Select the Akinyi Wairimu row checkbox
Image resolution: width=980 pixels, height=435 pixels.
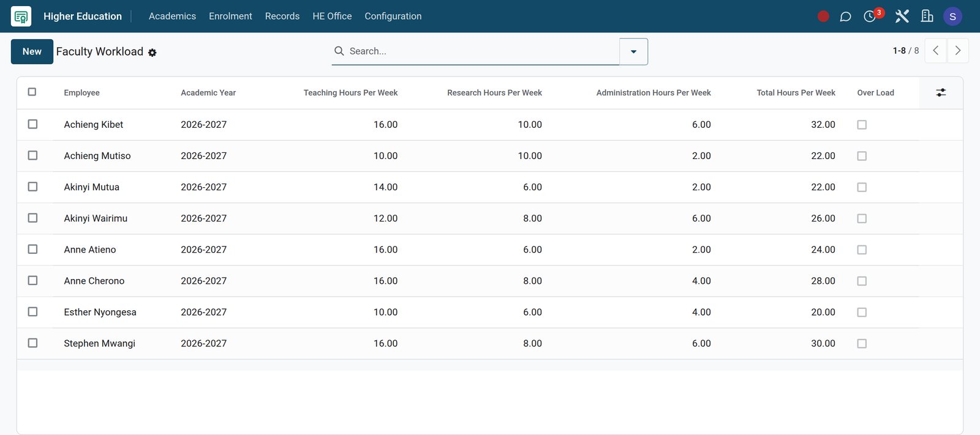[32, 218]
